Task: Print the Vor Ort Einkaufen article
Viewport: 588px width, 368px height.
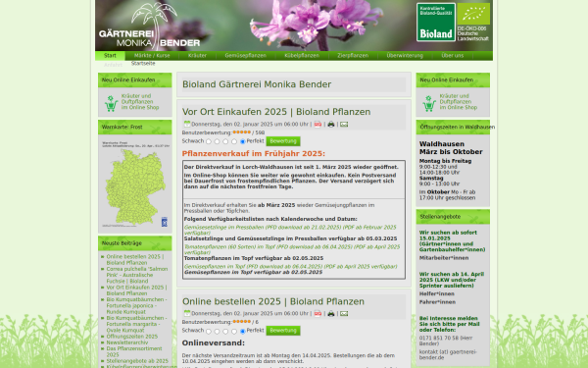Action: (331, 125)
